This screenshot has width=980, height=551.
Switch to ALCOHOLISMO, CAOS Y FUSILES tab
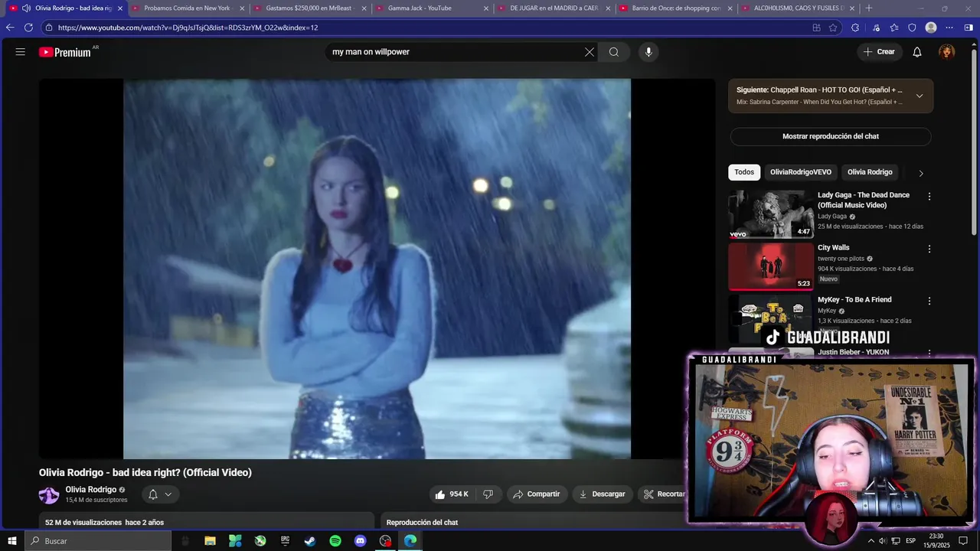799,8
